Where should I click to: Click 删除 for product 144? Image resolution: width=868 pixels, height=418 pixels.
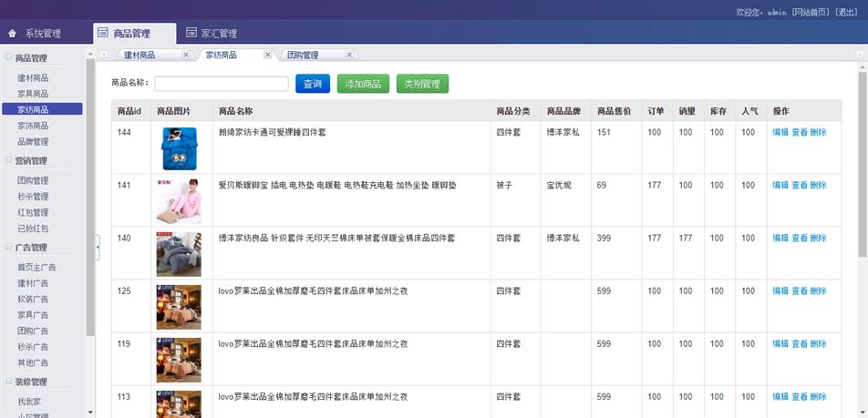click(818, 132)
